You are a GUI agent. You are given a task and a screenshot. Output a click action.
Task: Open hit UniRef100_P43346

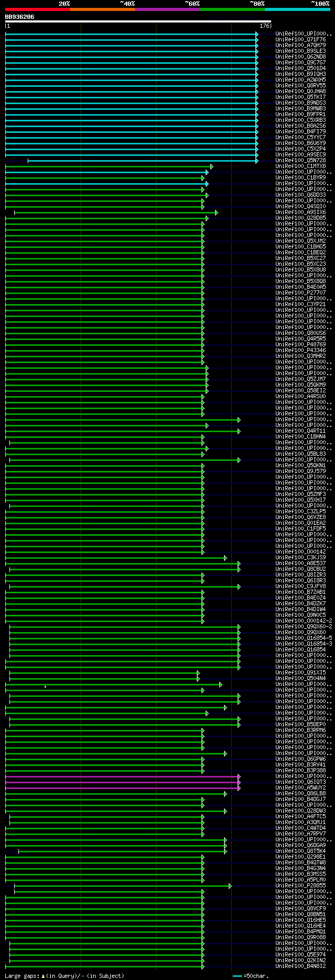[x=300, y=351]
